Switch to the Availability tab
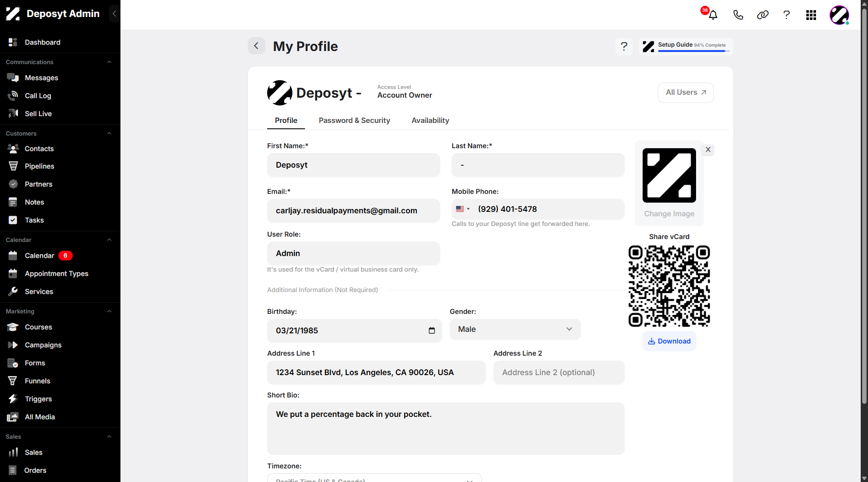 (430, 120)
